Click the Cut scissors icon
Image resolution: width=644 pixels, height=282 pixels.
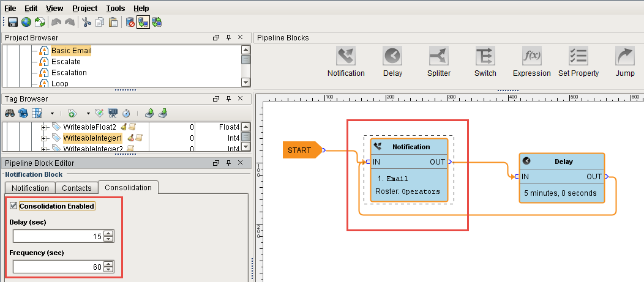86,23
